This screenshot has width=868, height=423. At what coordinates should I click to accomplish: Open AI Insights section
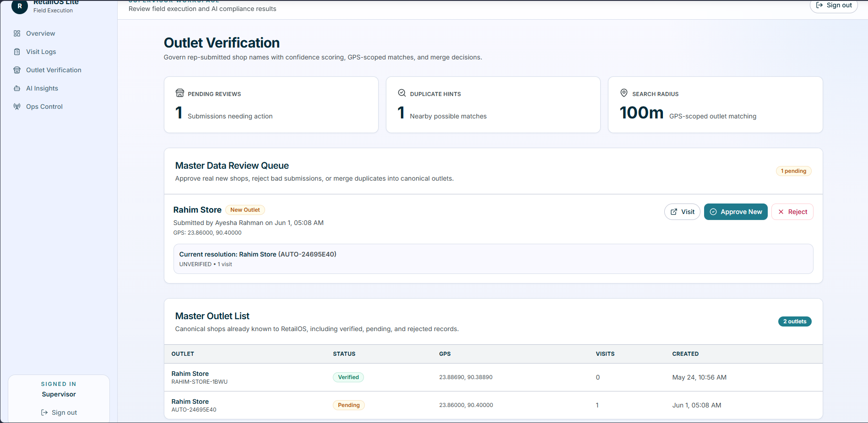[59, 88]
